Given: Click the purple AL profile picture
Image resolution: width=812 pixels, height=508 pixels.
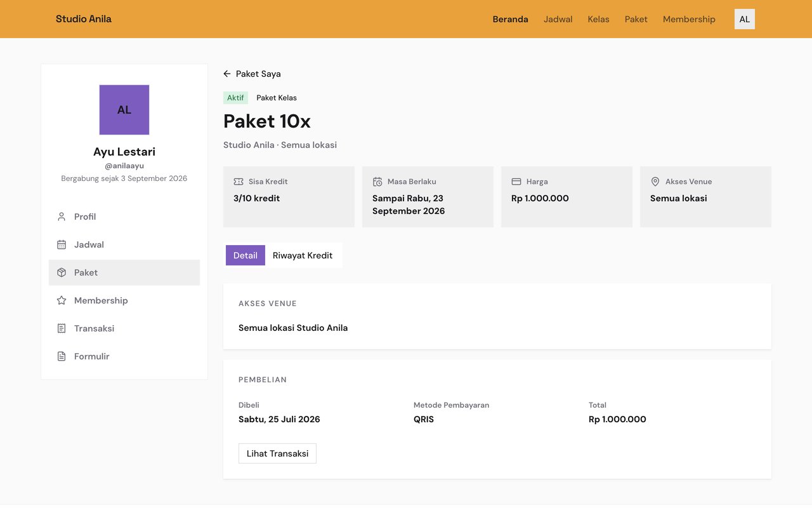Looking at the screenshot, I should pyautogui.click(x=124, y=110).
